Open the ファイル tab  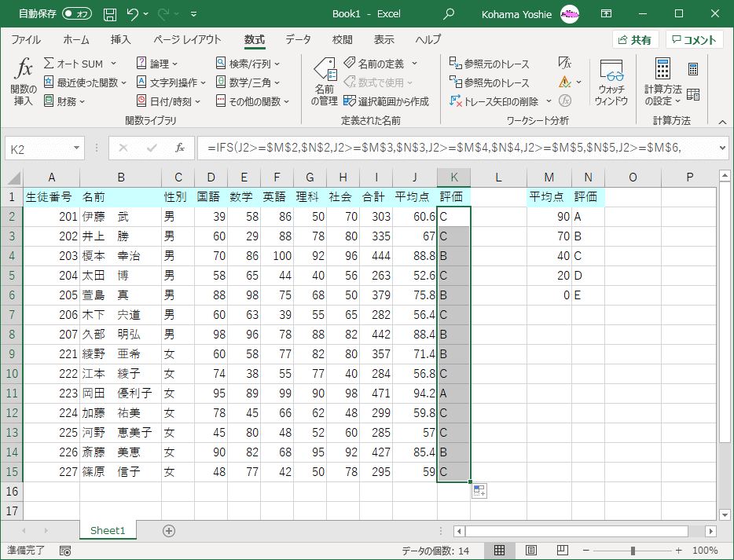26,40
